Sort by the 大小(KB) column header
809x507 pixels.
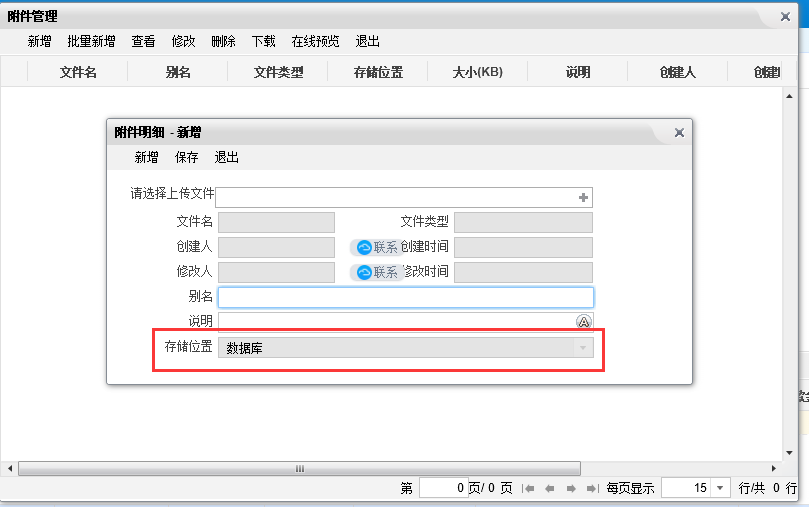(x=478, y=72)
